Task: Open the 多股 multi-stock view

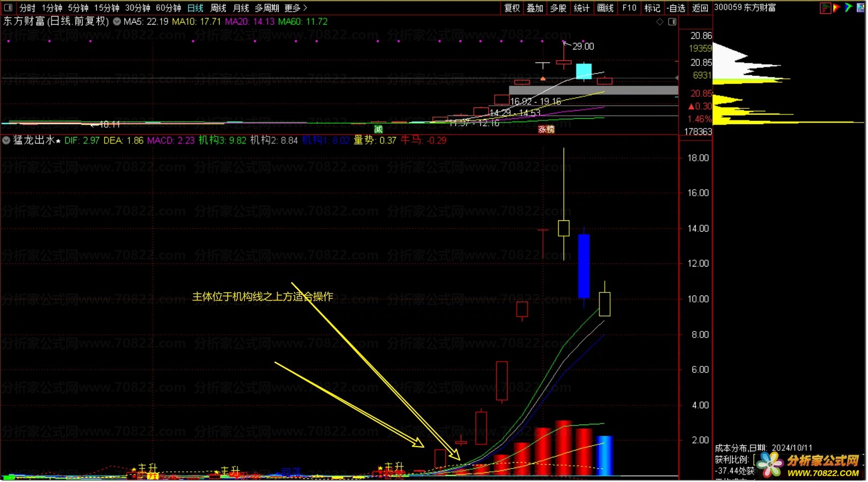Action: tap(559, 8)
